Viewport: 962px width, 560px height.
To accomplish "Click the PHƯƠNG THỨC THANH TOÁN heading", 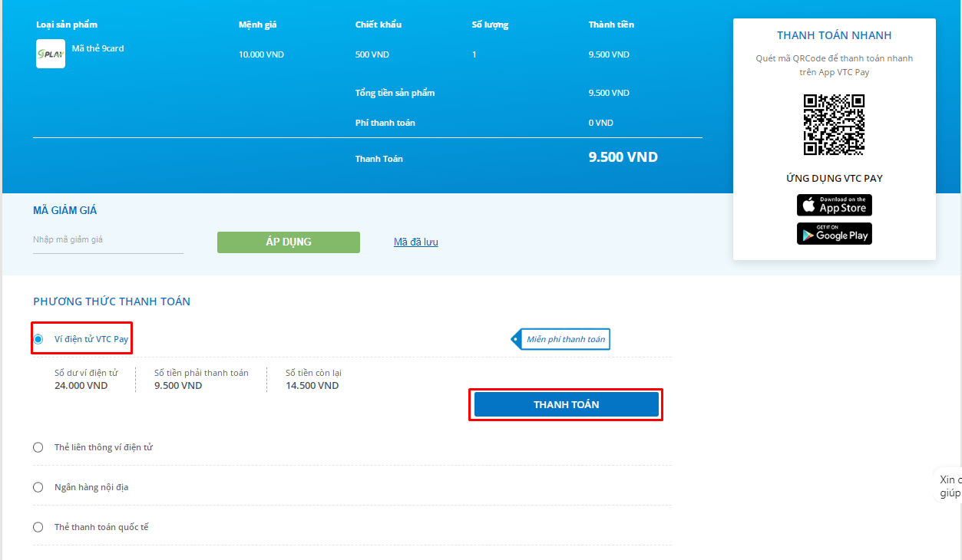I will (x=111, y=301).
